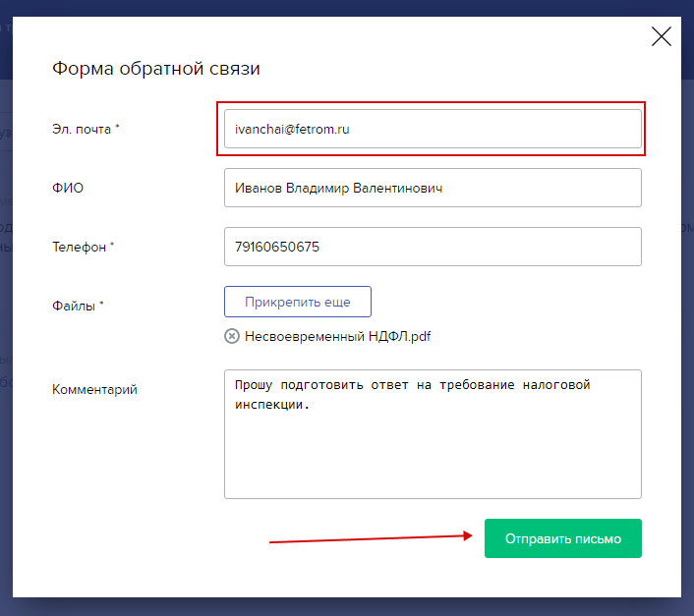Click the Форма обратной связи heading
This screenshot has width=694, height=616.
pos(155,69)
